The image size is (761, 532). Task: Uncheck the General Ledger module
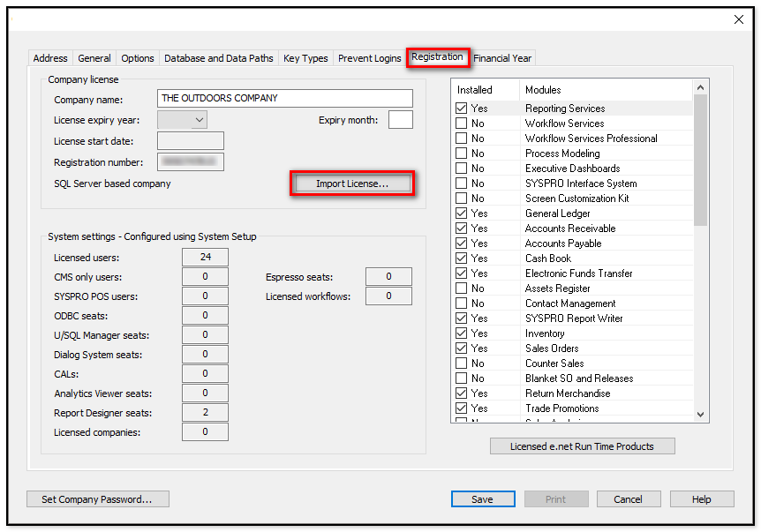(x=462, y=214)
